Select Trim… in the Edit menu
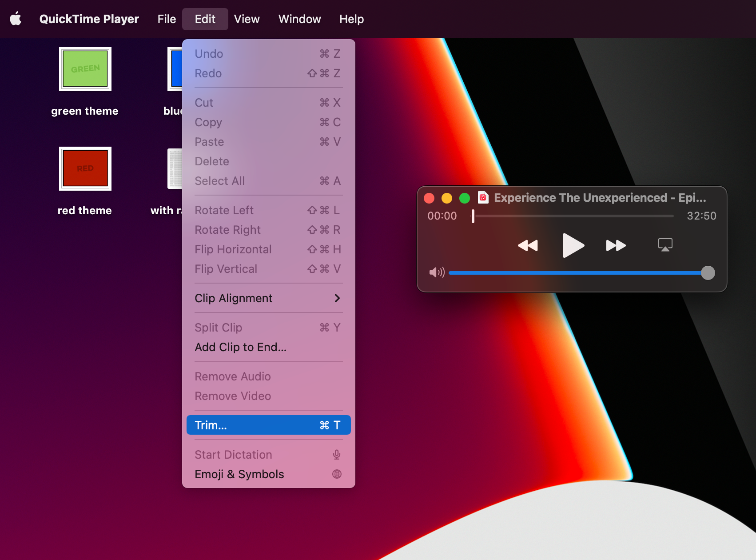Screen dimensions: 756x560 click(x=268, y=425)
